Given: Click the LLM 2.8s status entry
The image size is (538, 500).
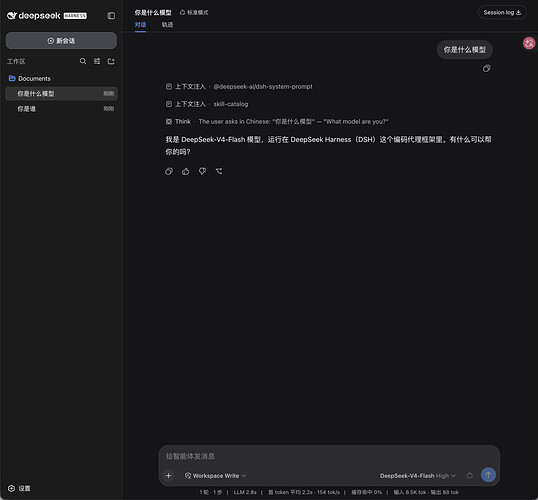Looking at the screenshot, I should click(x=245, y=492).
